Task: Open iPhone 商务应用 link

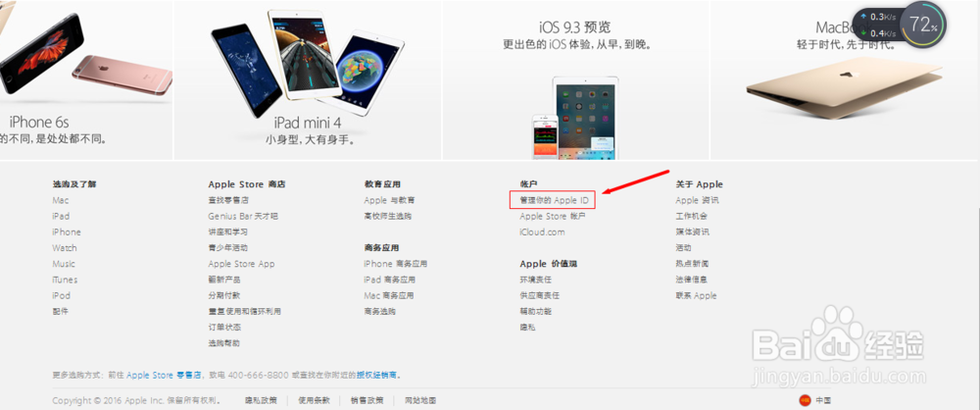Action: tap(396, 264)
